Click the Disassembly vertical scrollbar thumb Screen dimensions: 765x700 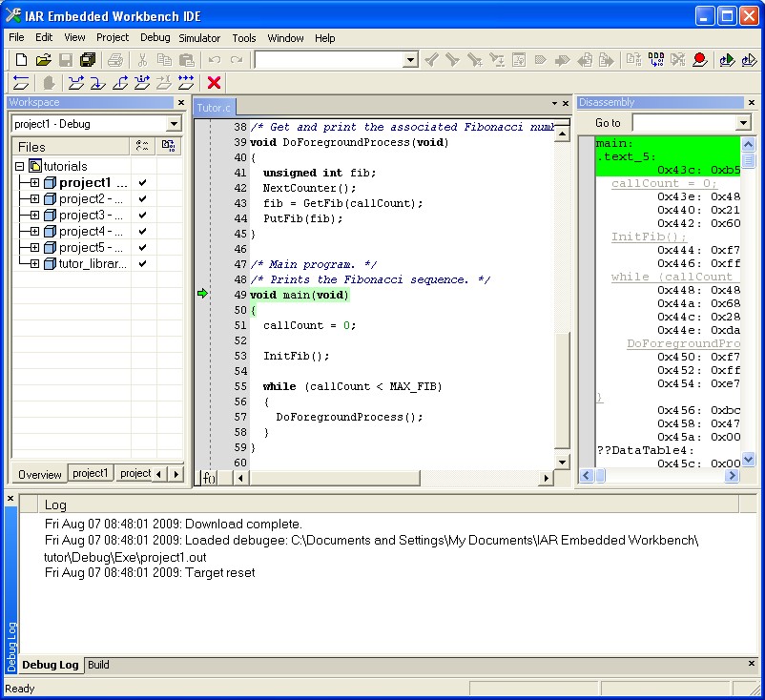(748, 160)
